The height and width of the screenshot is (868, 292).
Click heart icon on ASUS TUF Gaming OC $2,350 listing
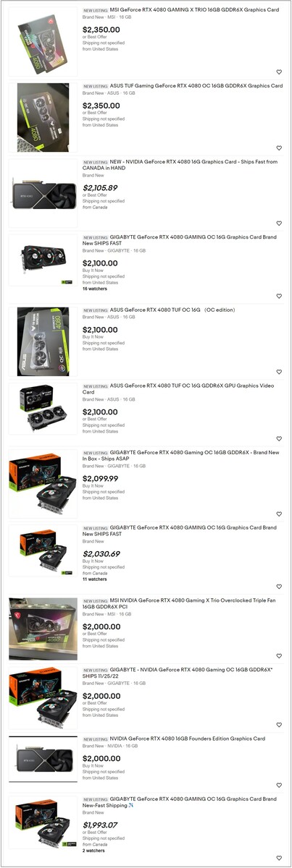pyautogui.click(x=279, y=148)
